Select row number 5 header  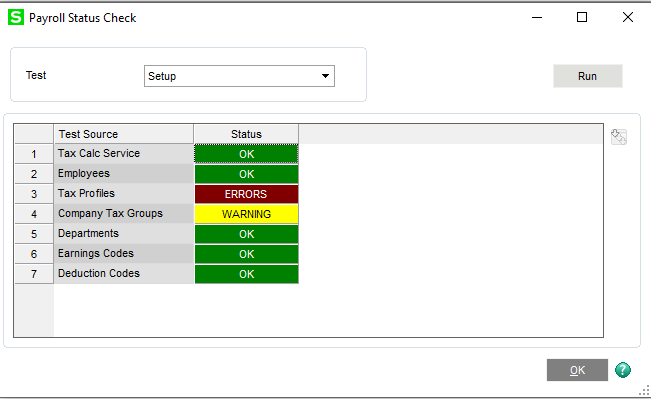34,234
